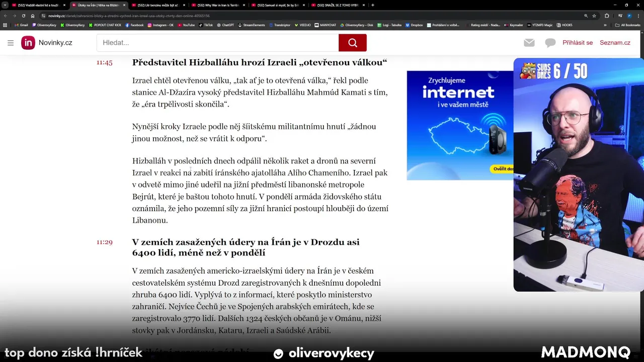644x362 pixels.
Task: Open the VEEDIO bookmark
Action: coord(303,25)
